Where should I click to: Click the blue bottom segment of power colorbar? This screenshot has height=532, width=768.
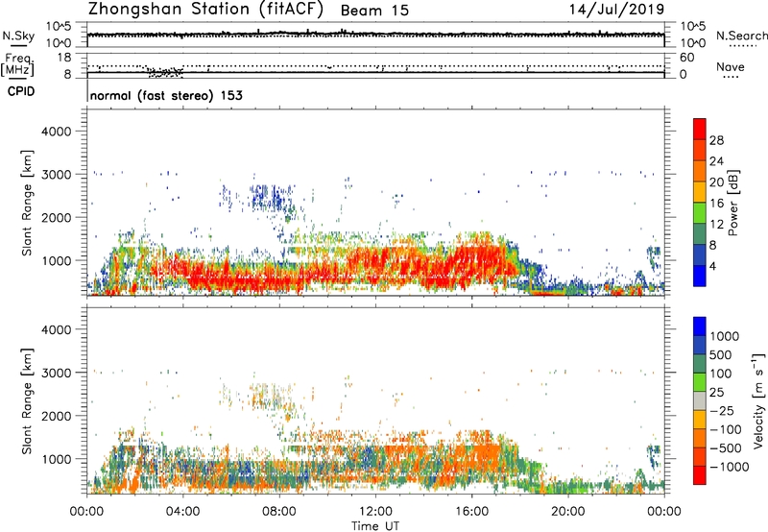coord(700,276)
